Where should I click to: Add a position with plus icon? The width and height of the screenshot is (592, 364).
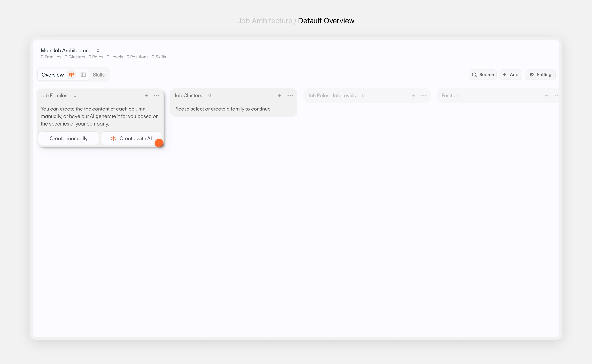[547, 95]
